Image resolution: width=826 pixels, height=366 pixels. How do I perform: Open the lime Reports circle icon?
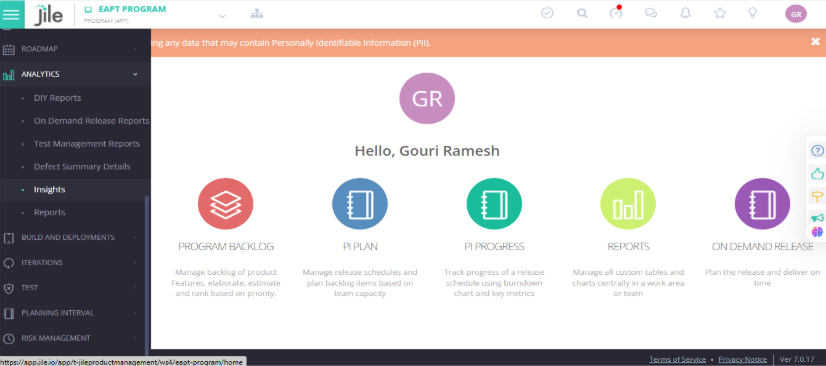[628, 204]
